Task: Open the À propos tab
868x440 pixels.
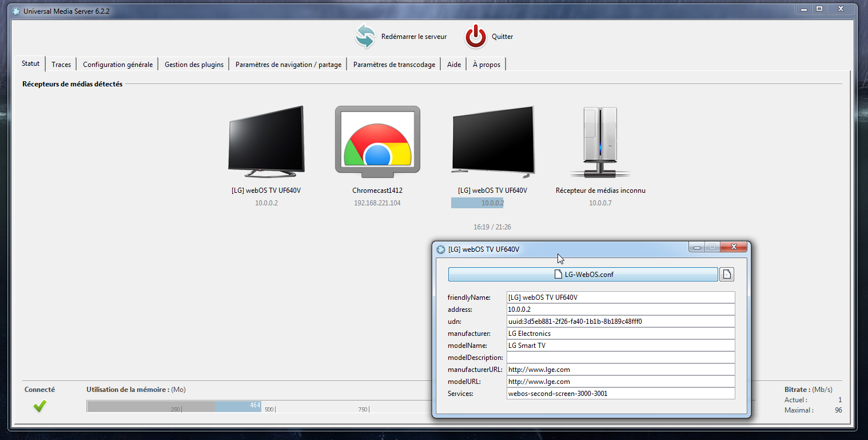Action: click(x=487, y=65)
